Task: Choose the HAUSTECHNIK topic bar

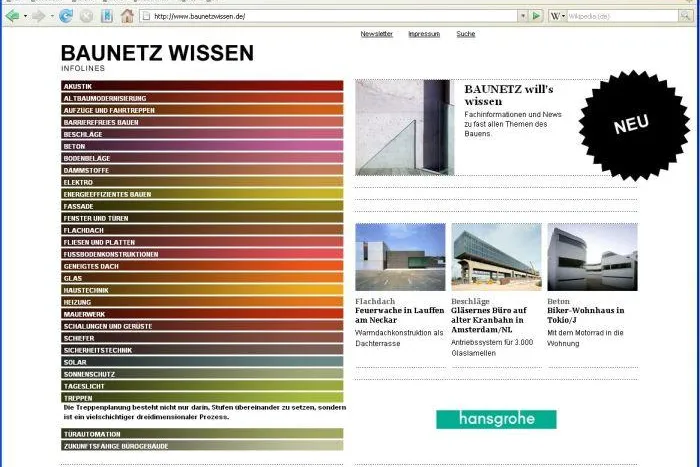Action: (x=202, y=290)
